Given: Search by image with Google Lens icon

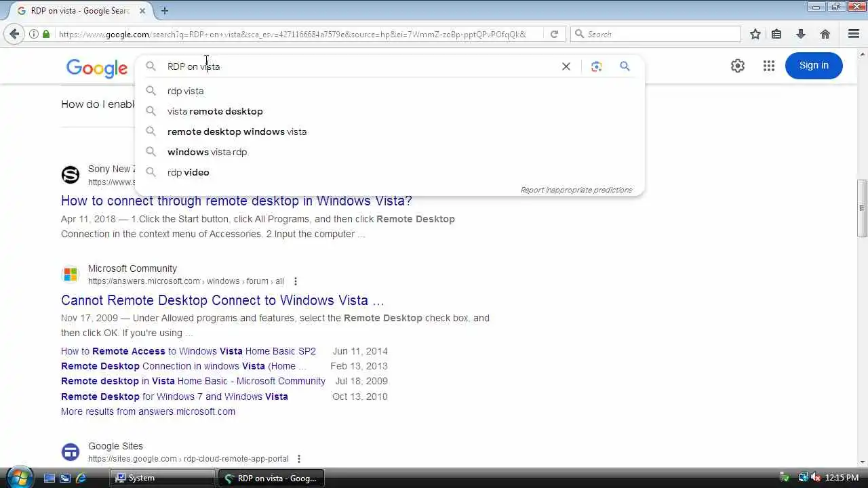Looking at the screenshot, I should [x=597, y=66].
